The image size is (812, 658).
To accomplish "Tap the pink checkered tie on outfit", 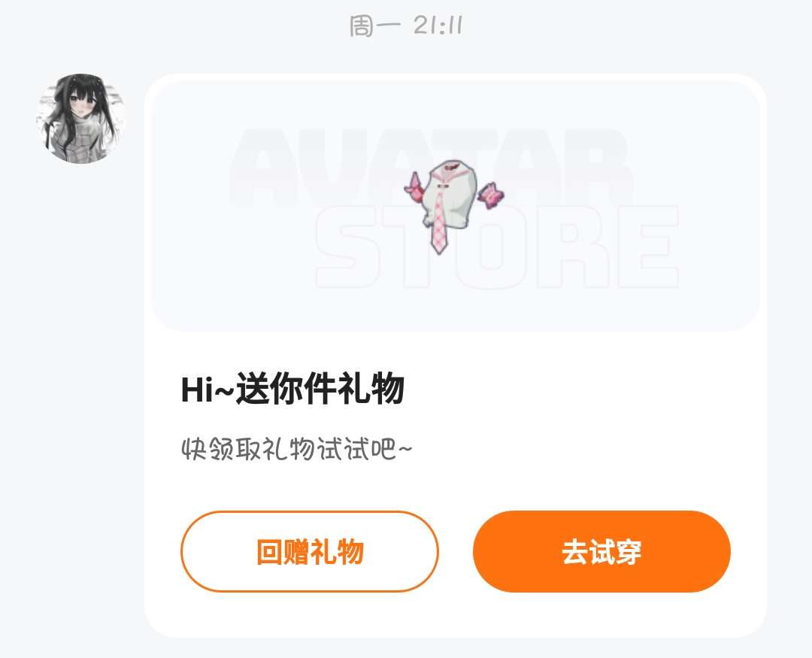I will (440, 221).
